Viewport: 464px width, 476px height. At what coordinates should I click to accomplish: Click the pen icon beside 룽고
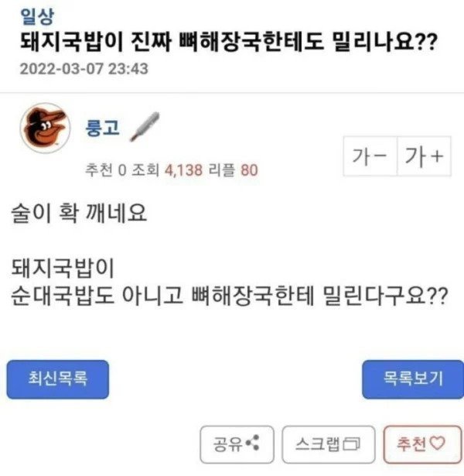pos(144,125)
